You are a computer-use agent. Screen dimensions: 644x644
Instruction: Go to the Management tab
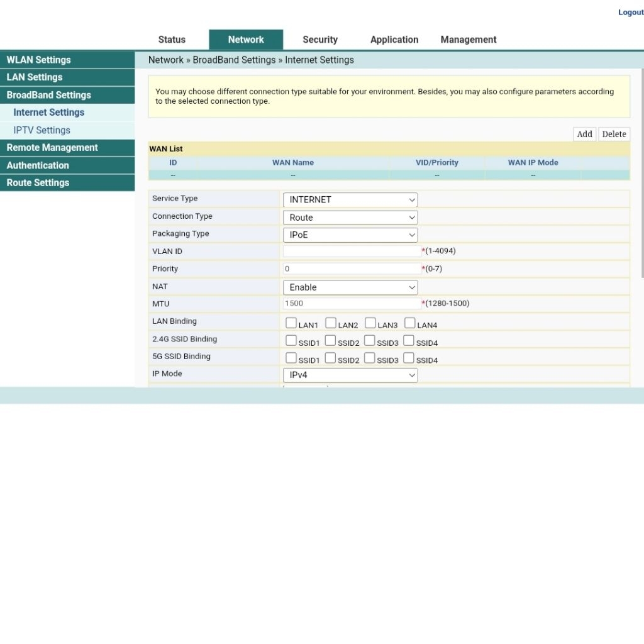click(468, 40)
